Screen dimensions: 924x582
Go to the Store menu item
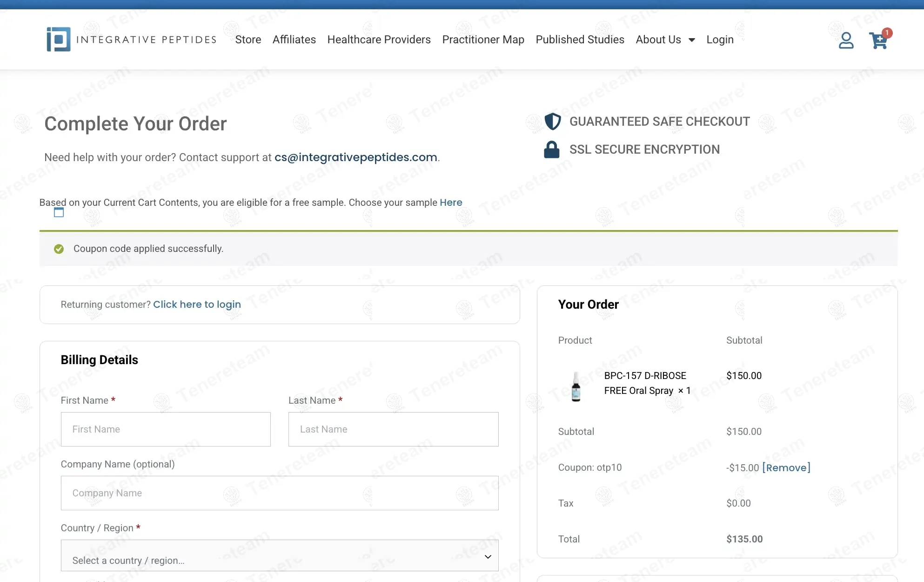click(248, 40)
